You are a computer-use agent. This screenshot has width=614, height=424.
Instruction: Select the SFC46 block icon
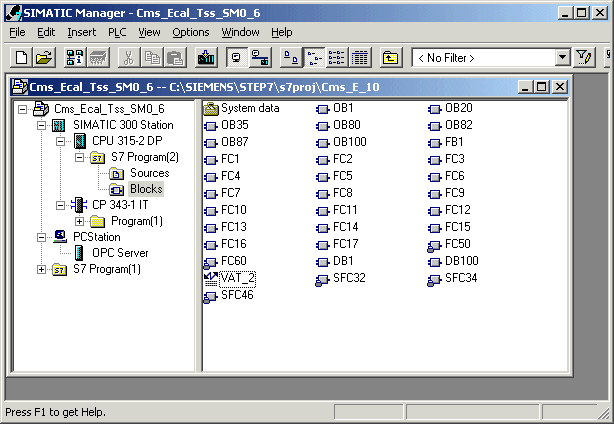tap(211, 297)
